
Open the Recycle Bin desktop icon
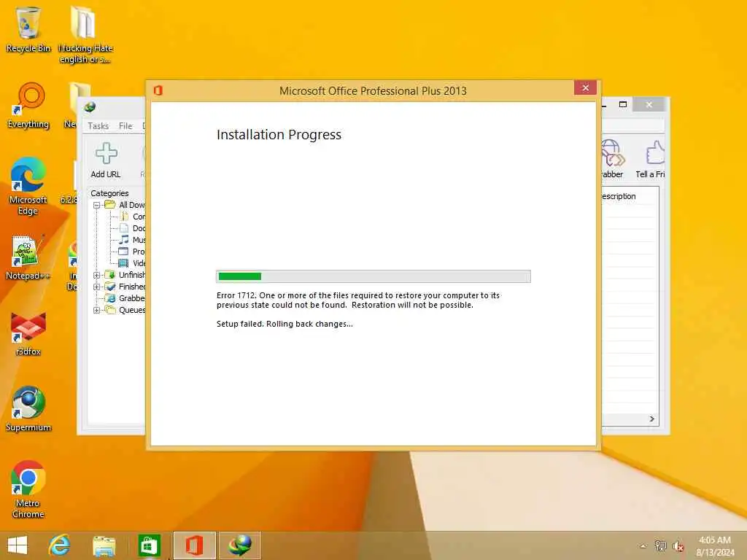tap(28, 28)
